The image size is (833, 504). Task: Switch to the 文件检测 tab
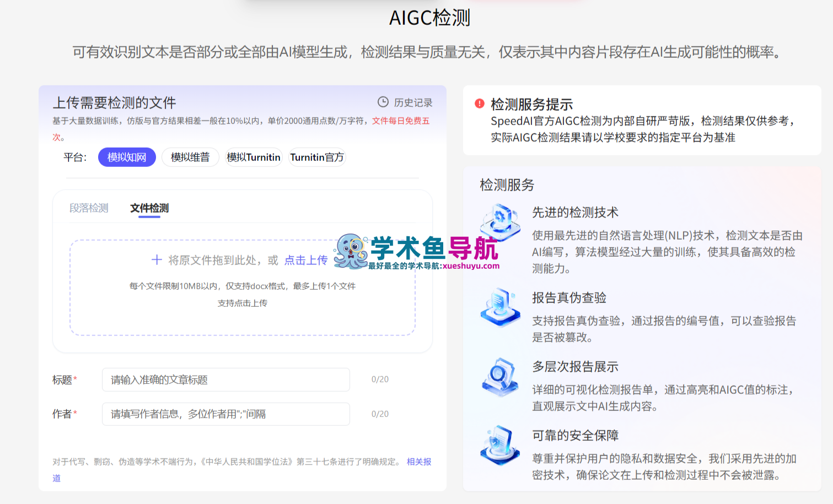point(149,208)
